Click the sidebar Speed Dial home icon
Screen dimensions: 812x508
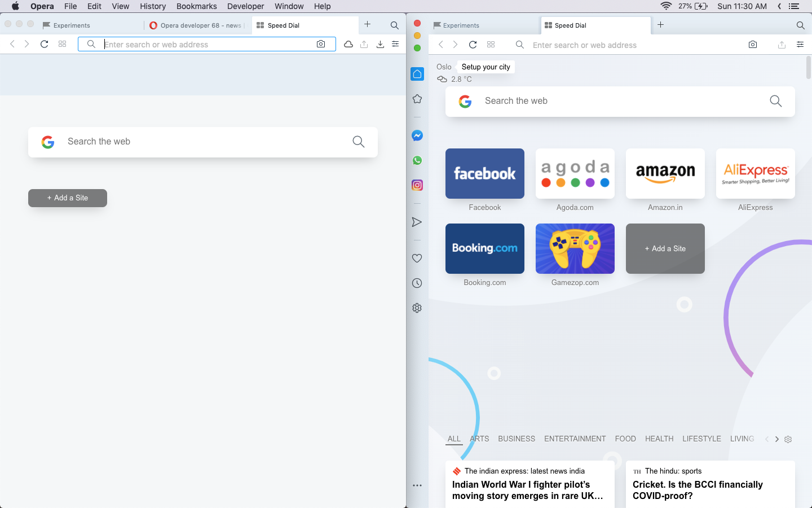point(417,74)
